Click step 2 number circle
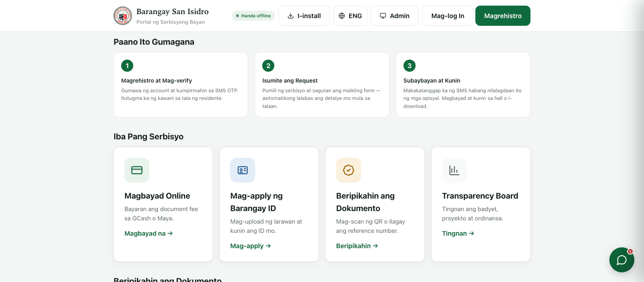Viewport: 644px width, 282px height. [268, 66]
